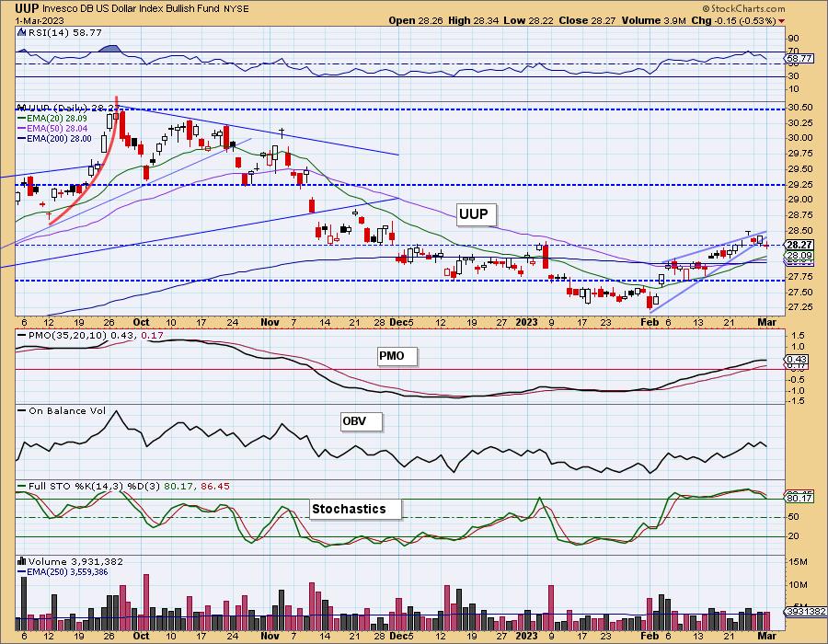Image resolution: width=828 pixels, height=644 pixels.
Task: Click the volume bars icon beside the Volume legend
Action: click(22, 561)
